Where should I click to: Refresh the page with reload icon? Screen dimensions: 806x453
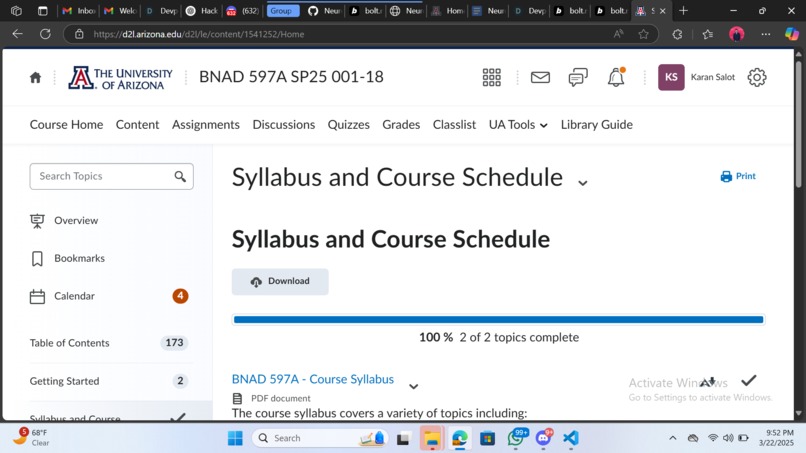coord(45,34)
